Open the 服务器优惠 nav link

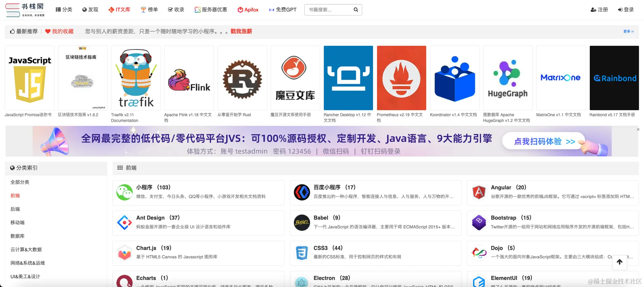(211, 10)
